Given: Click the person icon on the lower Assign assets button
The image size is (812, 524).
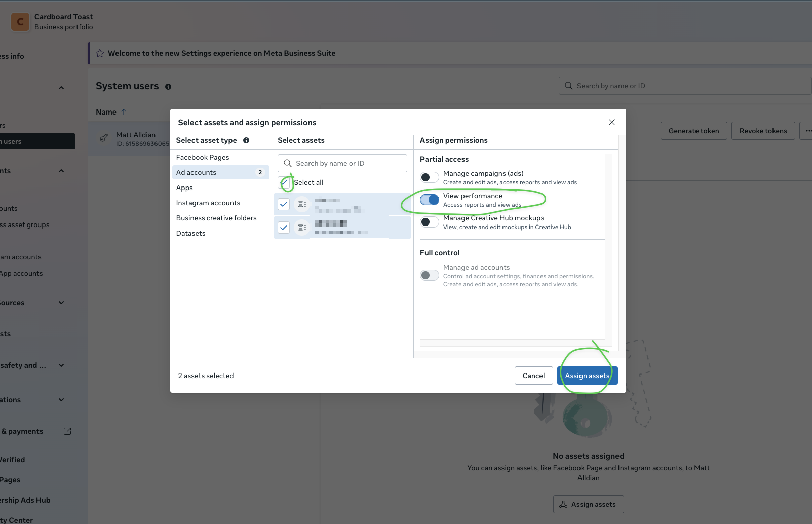Looking at the screenshot, I should point(564,504).
